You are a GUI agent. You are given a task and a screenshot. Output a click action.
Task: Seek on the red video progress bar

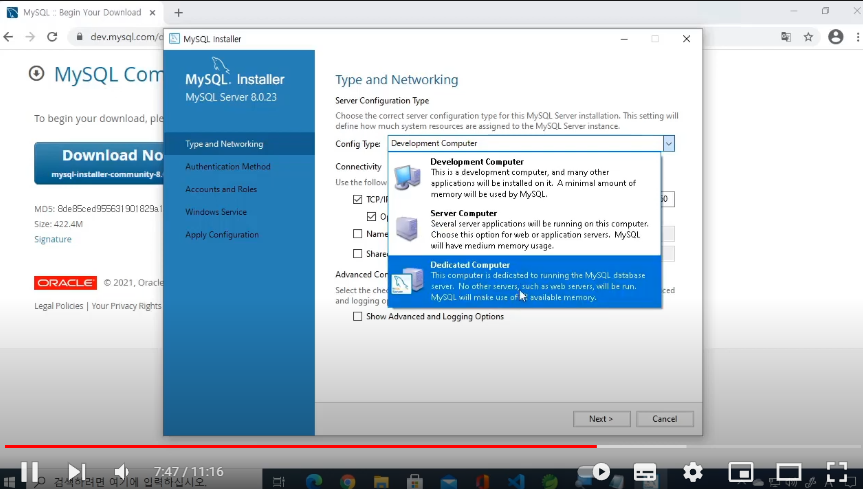coord(301,446)
